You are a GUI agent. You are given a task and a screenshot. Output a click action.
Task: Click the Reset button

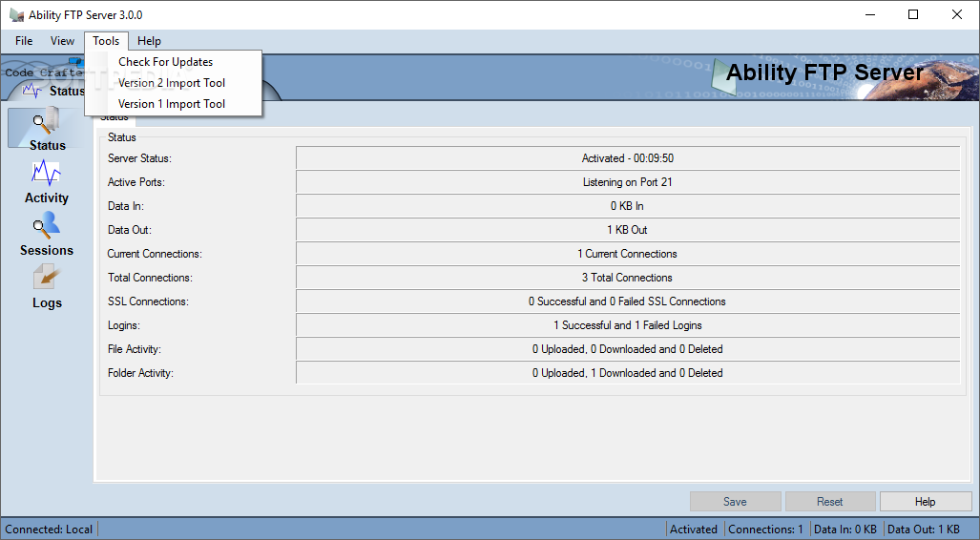pos(829,501)
